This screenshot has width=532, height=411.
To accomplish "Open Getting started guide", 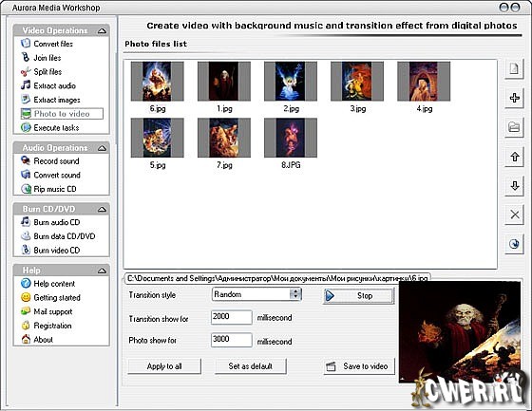I will tap(50, 297).
